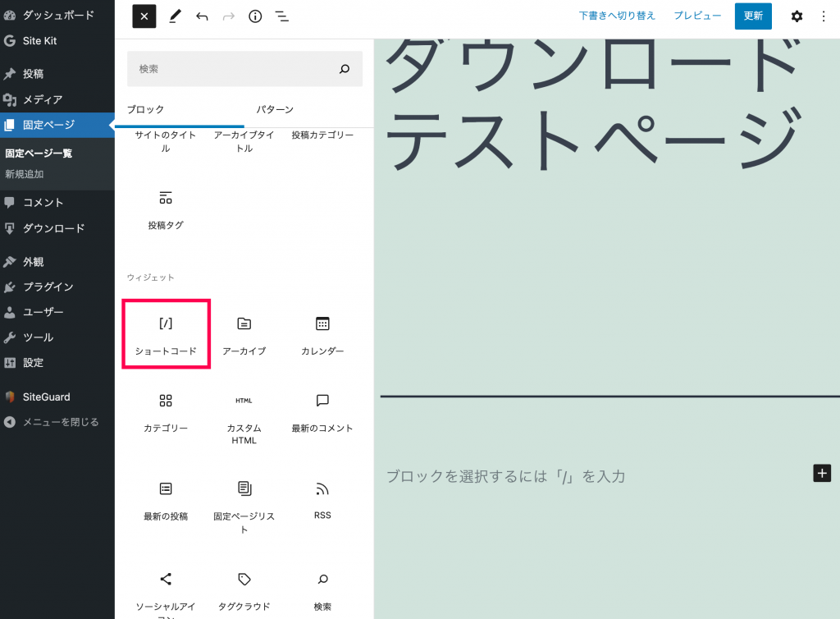Open the three-dot options menu

(x=824, y=16)
